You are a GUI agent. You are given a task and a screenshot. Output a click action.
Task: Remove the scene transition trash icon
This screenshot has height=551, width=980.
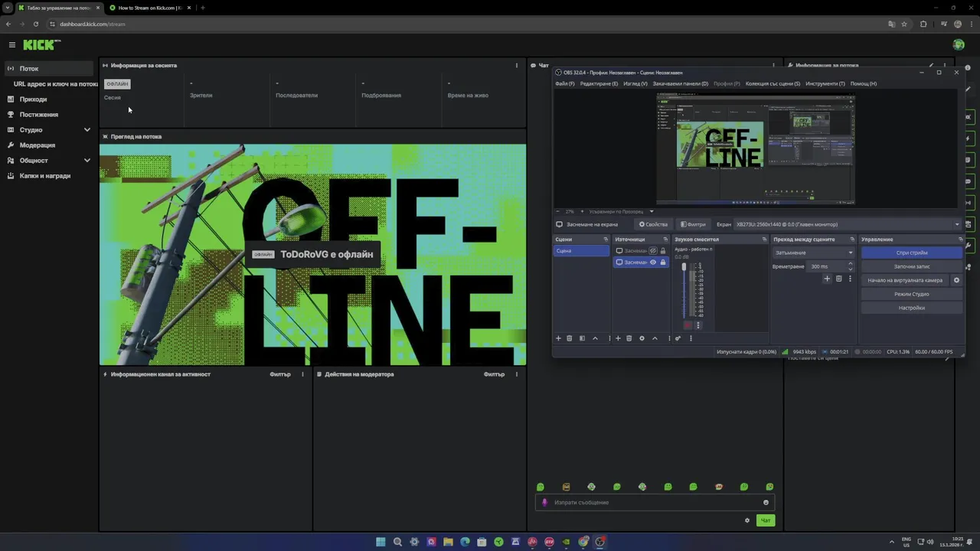[838, 279]
